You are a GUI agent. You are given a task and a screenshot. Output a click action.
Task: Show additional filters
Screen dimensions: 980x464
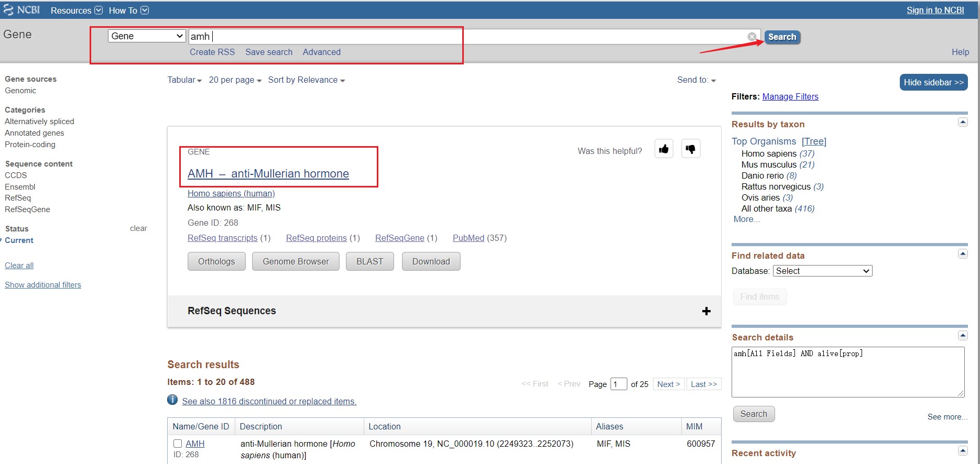coord(43,285)
